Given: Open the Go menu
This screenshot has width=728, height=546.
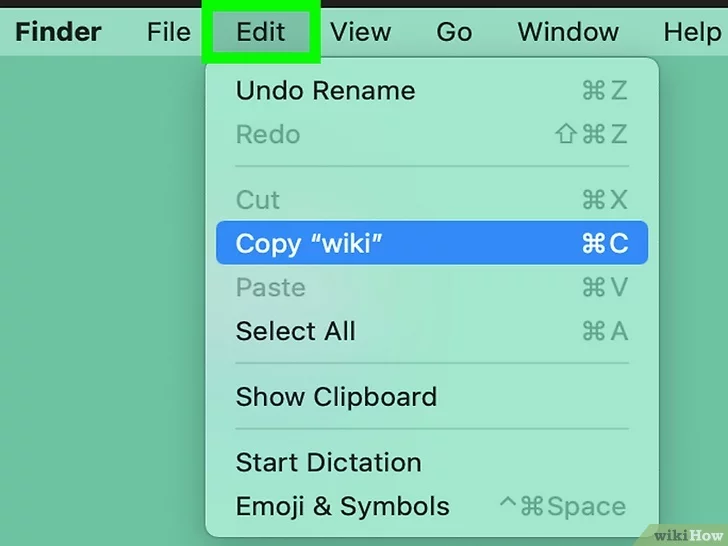Looking at the screenshot, I should pos(454,32).
